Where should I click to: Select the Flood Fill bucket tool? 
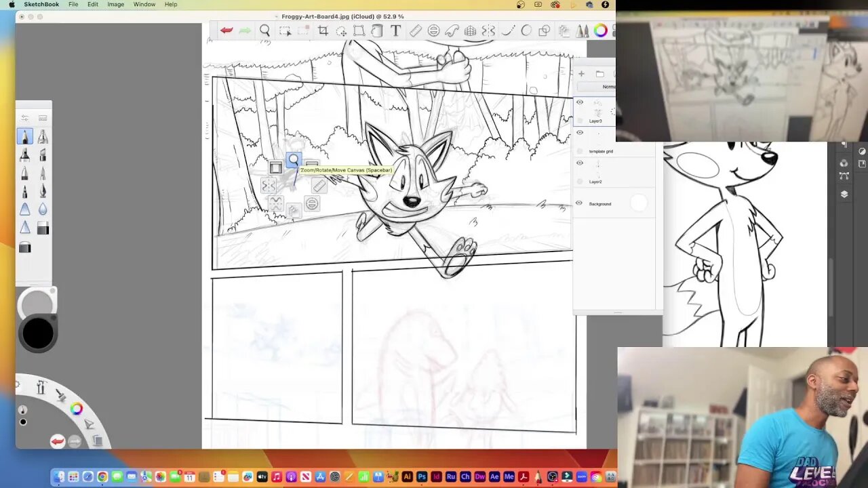pyautogui.click(x=377, y=30)
